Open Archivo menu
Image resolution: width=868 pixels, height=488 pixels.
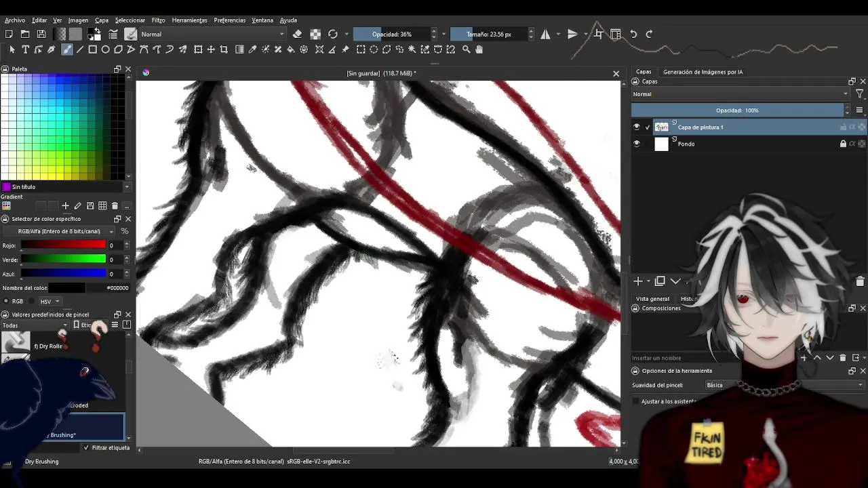tap(14, 20)
